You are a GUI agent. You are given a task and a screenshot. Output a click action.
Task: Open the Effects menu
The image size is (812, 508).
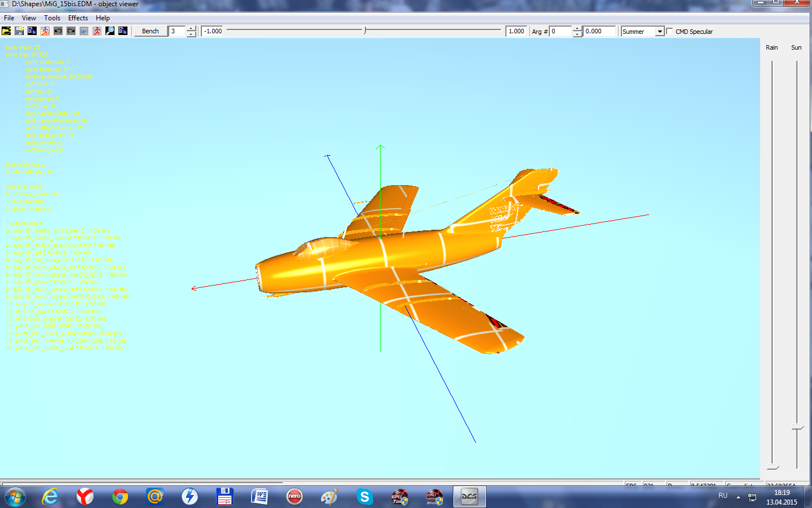tap(78, 18)
